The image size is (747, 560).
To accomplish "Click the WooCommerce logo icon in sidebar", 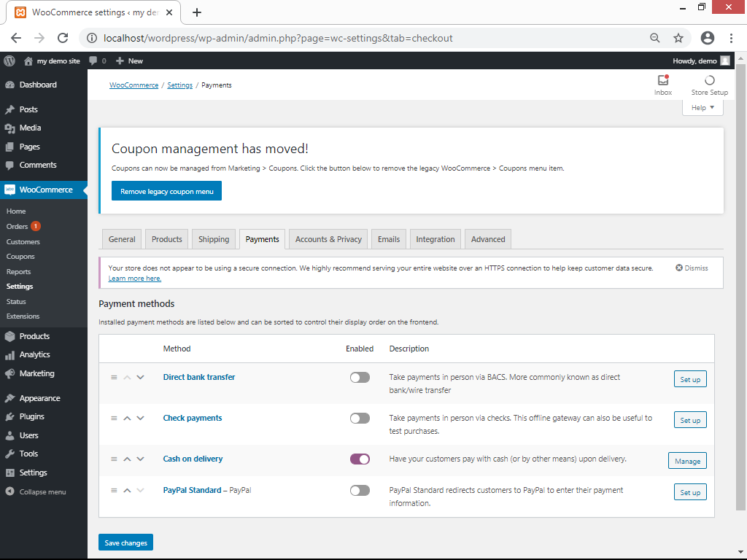I will [x=10, y=190].
